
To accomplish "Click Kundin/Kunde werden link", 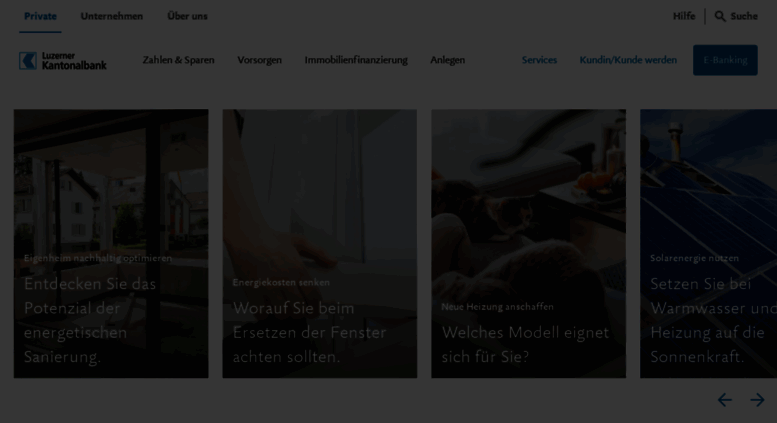I will click(x=628, y=60).
